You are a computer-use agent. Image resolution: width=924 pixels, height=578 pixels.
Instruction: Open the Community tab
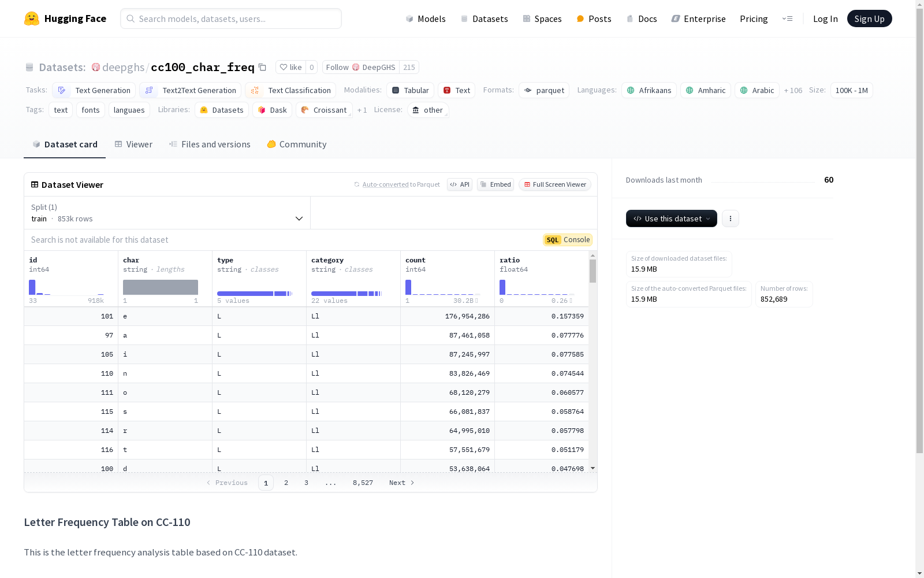click(297, 144)
